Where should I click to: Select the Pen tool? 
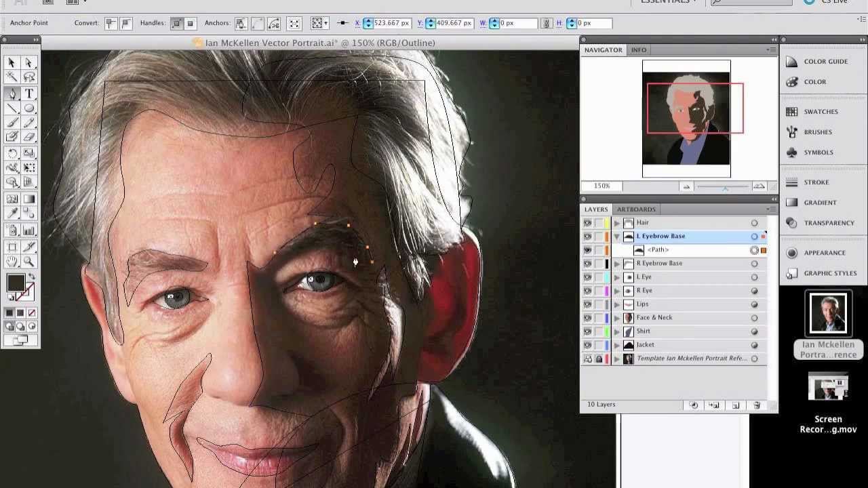12,94
